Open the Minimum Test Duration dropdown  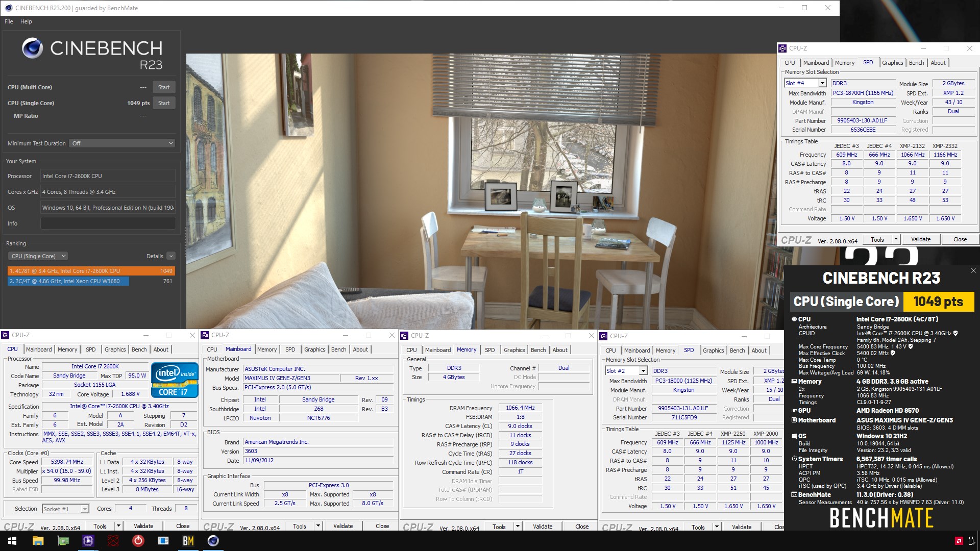pos(122,143)
